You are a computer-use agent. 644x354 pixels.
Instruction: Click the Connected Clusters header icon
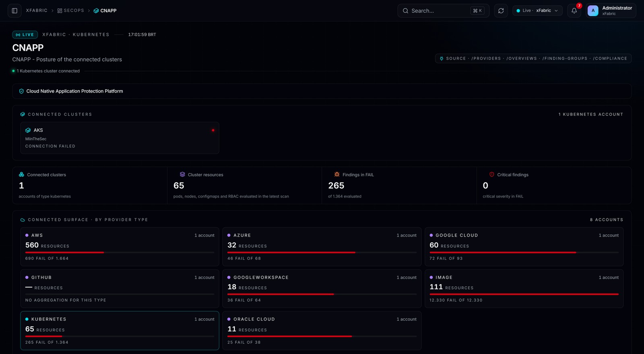click(23, 114)
